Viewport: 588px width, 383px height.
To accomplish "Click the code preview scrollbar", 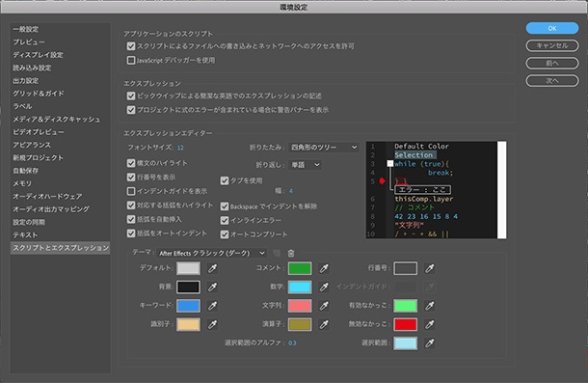I will click(502, 190).
